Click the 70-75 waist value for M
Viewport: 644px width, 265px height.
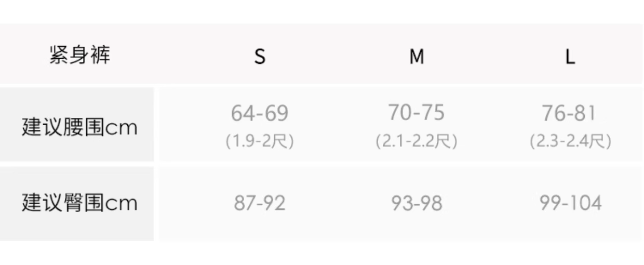click(417, 112)
